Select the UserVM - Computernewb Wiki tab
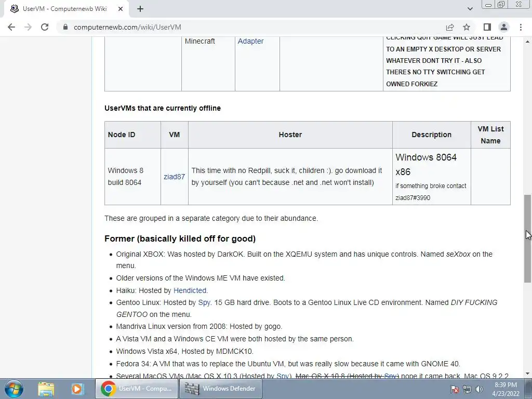This screenshot has width=532, height=399. point(66,9)
